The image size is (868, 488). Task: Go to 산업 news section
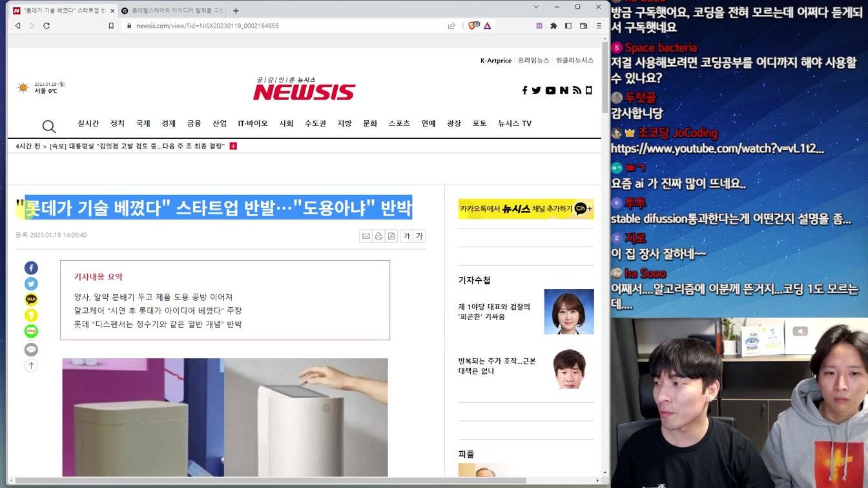coord(220,123)
